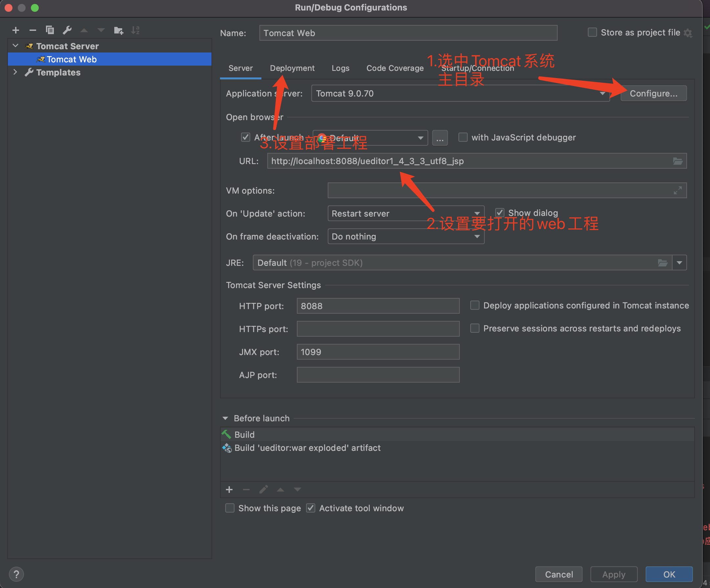This screenshot has width=710, height=588.
Task: Open On frame deactivation Do nothing dropdown
Action: point(406,237)
